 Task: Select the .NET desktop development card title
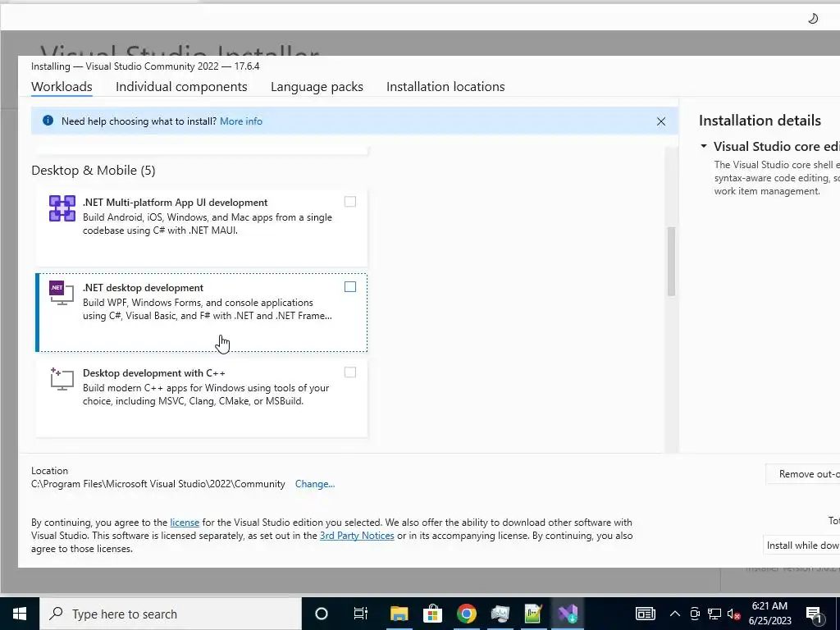143,288
